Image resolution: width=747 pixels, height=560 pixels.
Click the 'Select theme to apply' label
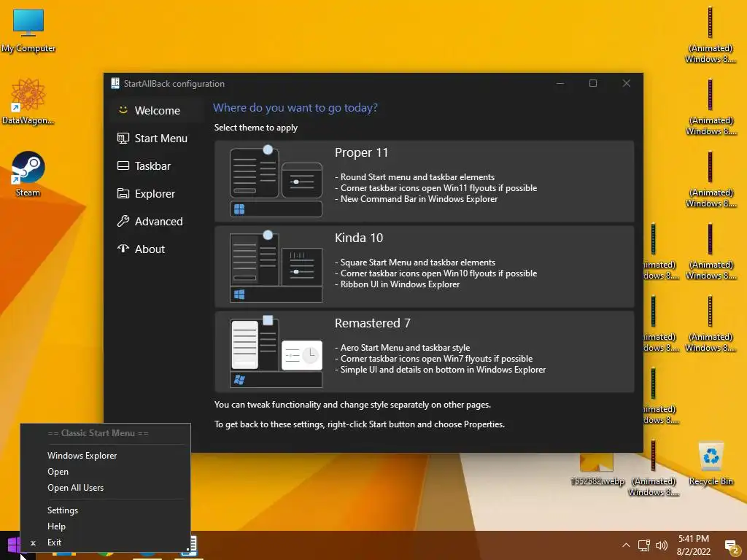click(256, 128)
